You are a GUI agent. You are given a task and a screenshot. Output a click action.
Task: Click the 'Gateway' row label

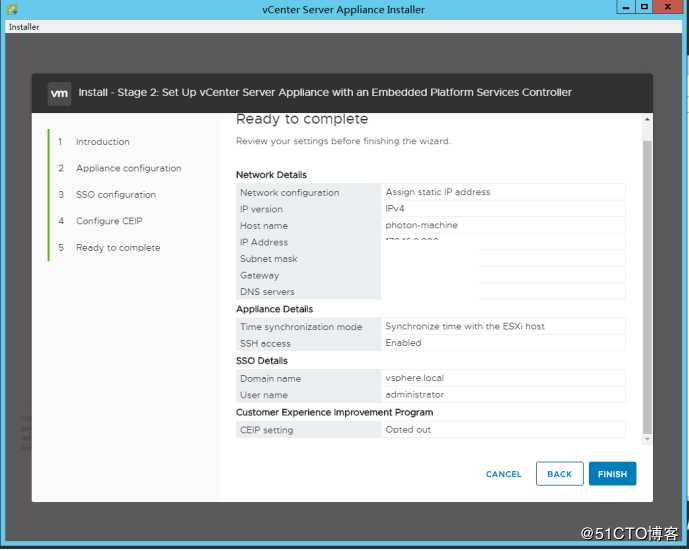click(259, 276)
